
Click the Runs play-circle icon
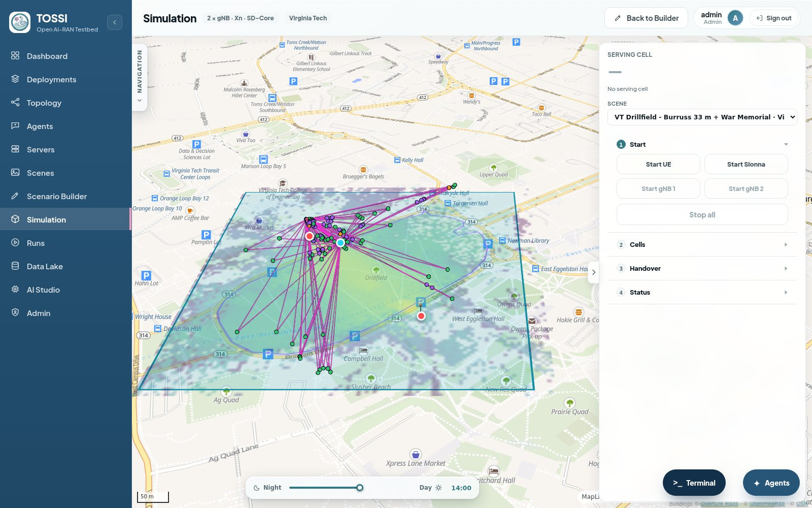coord(15,243)
